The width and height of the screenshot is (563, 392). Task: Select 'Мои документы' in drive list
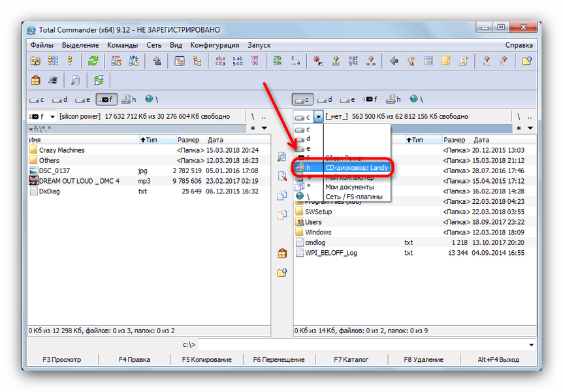[x=342, y=188]
